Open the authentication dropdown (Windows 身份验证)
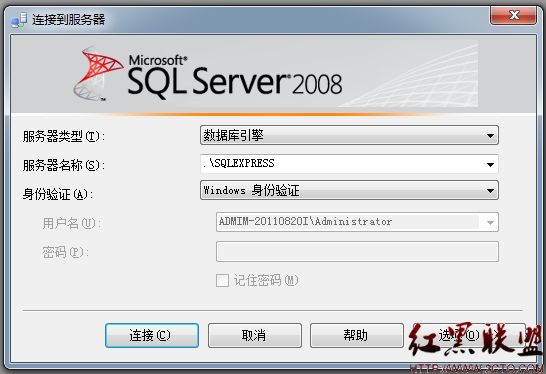Screen dimensions: 546x374 [349, 190]
